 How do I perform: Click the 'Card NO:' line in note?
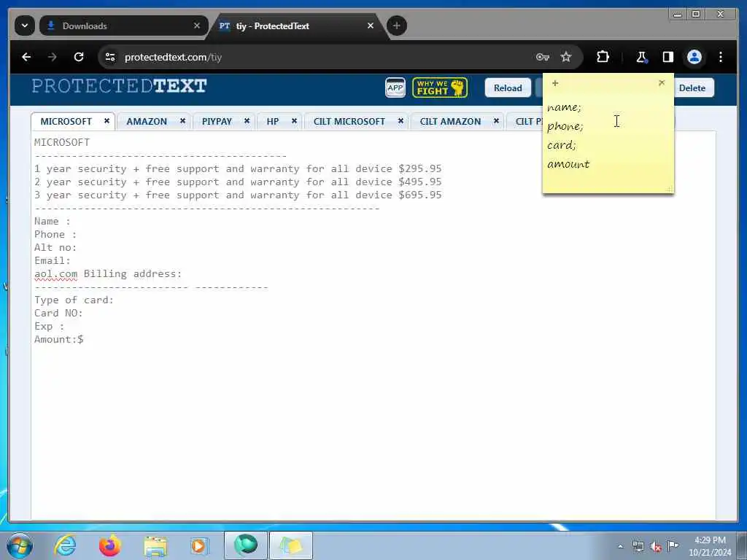tap(58, 314)
